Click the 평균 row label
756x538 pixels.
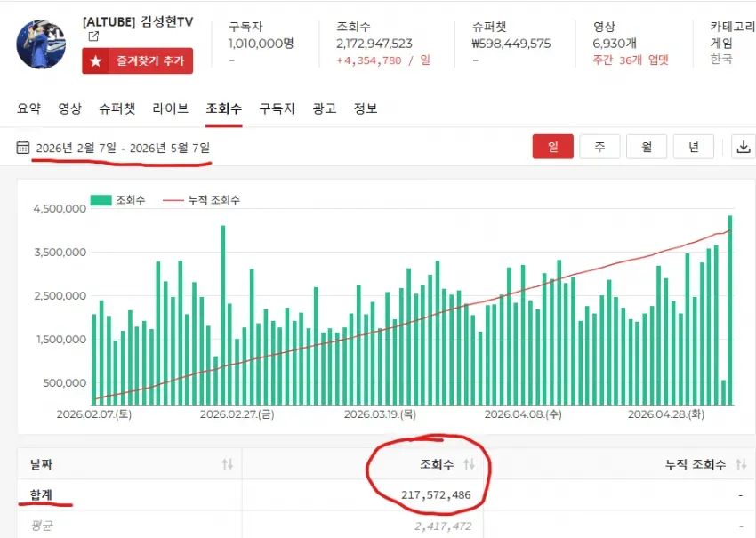tap(42, 526)
